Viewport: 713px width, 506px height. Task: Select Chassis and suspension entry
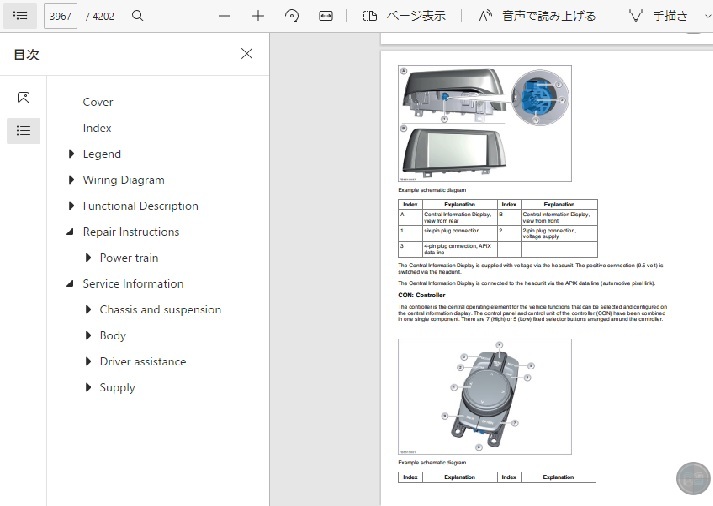(x=161, y=310)
